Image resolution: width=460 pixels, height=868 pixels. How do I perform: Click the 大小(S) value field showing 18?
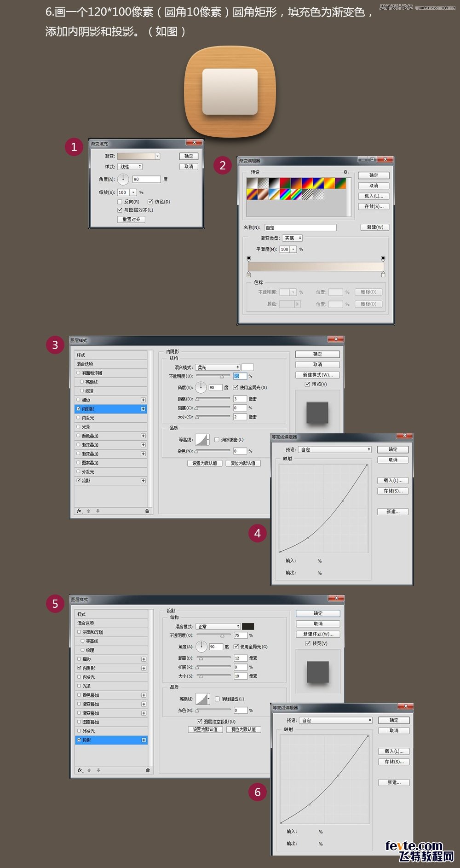click(241, 676)
